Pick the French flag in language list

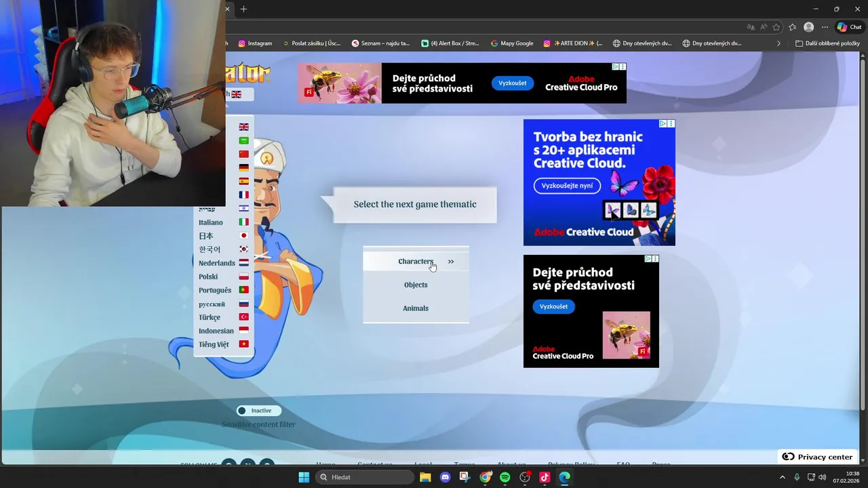(x=243, y=195)
